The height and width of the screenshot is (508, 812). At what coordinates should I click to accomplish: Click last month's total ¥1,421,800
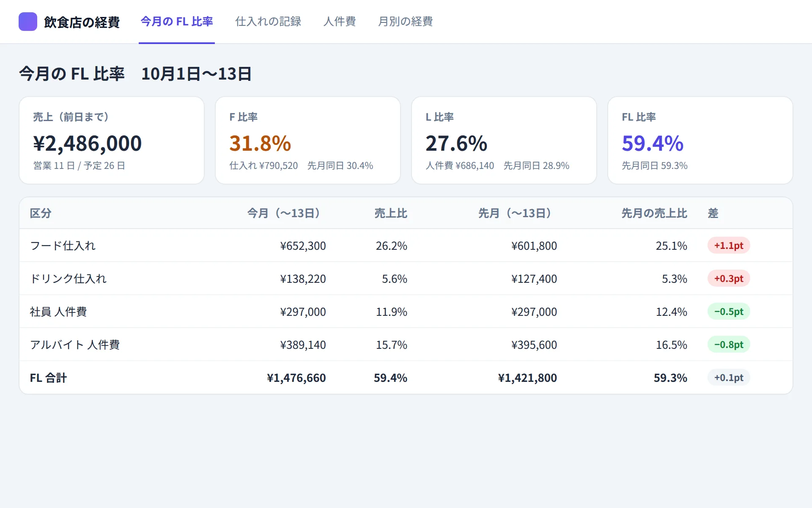tap(527, 378)
